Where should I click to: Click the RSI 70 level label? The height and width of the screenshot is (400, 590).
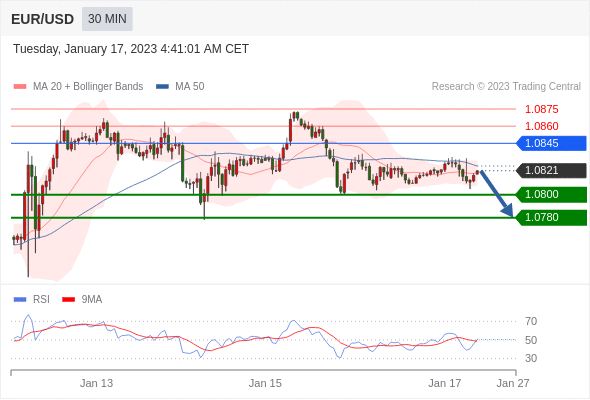(531, 322)
